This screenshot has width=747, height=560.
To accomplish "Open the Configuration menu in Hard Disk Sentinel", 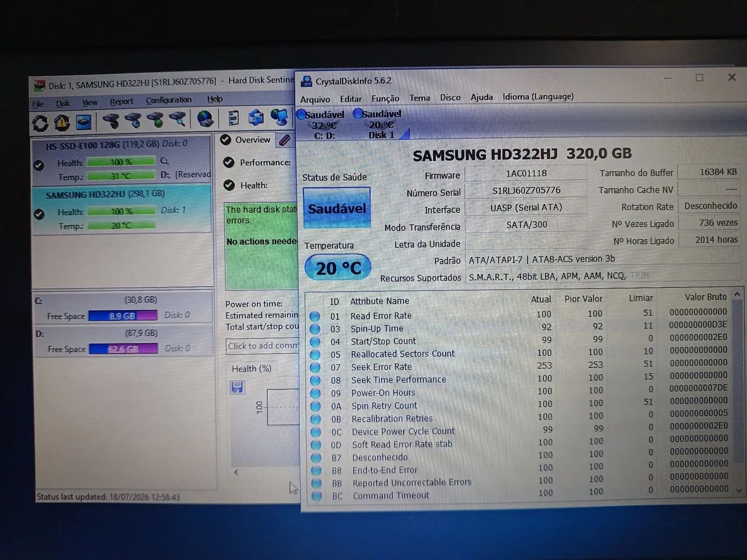I will tap(169, 100).
